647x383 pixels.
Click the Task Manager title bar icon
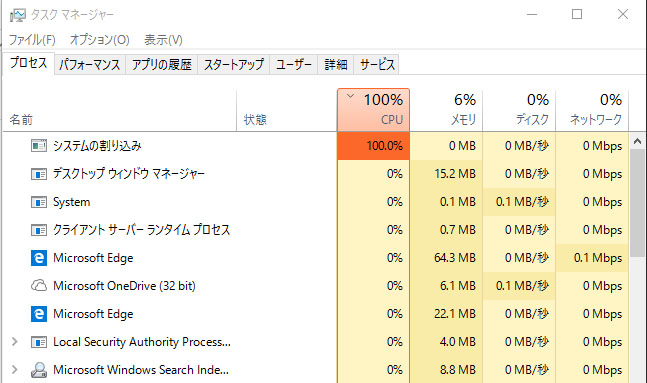(x=17, y=15)
